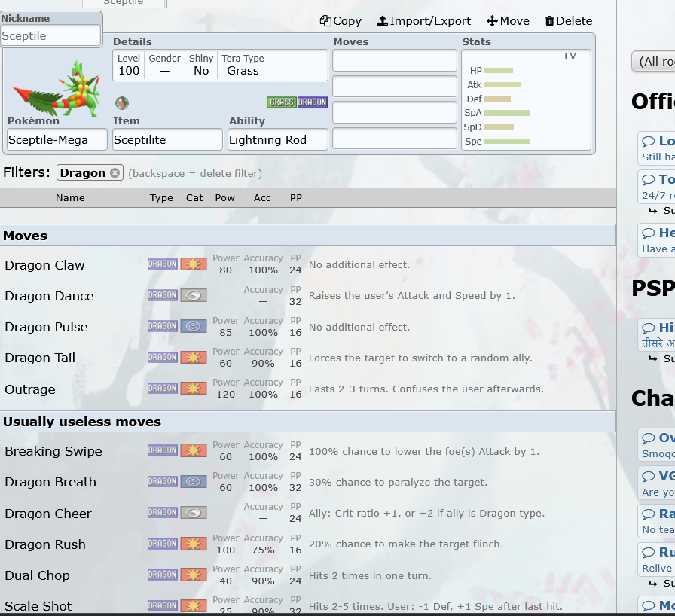Viewport: 675px width, 616px height.
Task: Click Dragon Tail's physical category icon
Action: point(194,357)
